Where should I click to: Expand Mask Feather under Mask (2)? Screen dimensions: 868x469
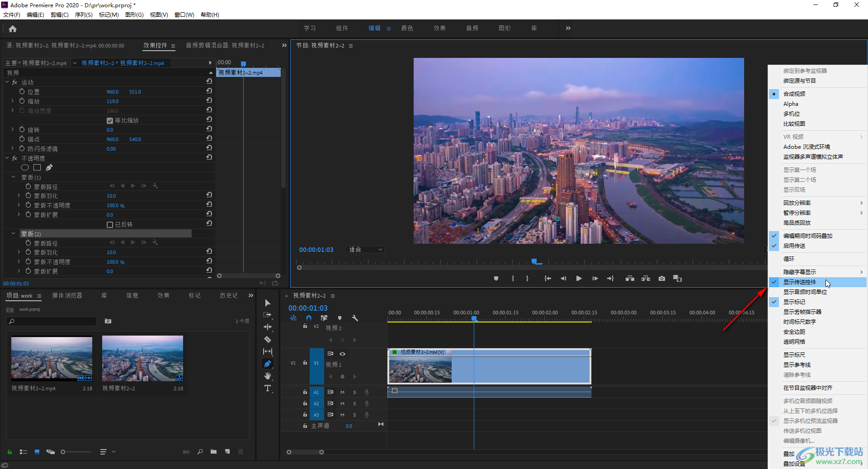pyautogui.click(x=19, y=252)
